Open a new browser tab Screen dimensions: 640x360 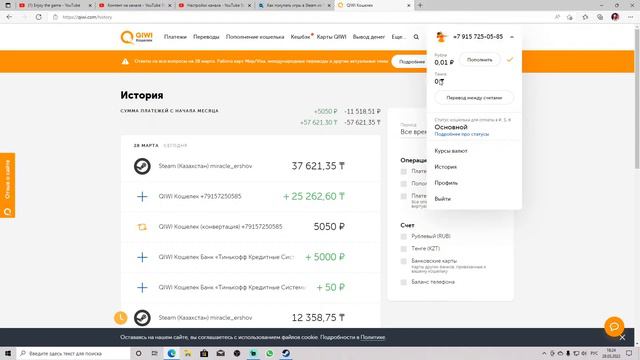pyautogui.click(x=420, y=5)
